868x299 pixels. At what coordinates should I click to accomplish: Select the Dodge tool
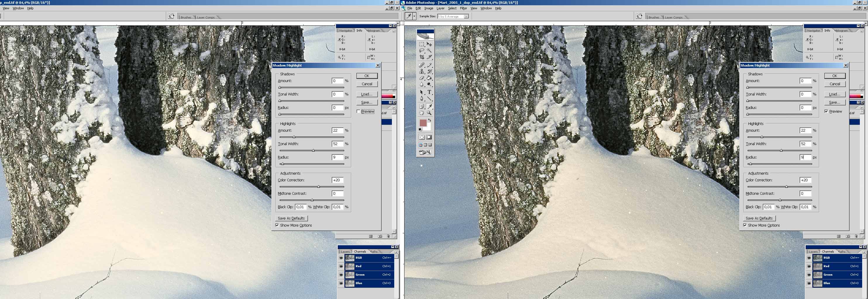click(x=429, y=84)
